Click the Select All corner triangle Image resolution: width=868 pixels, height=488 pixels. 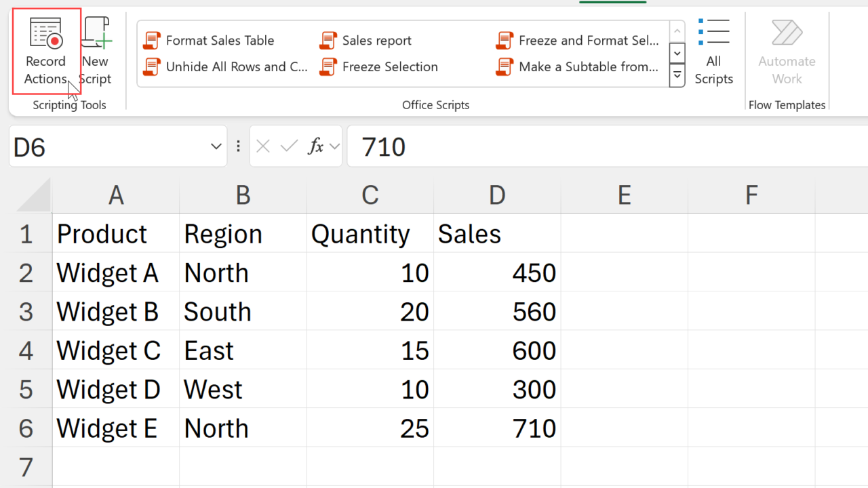coord(35,197)
